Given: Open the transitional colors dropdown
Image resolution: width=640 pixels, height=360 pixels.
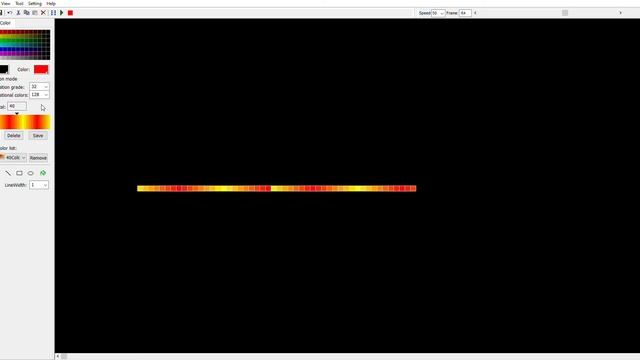Looking at the screenshot, I should 39,95.
